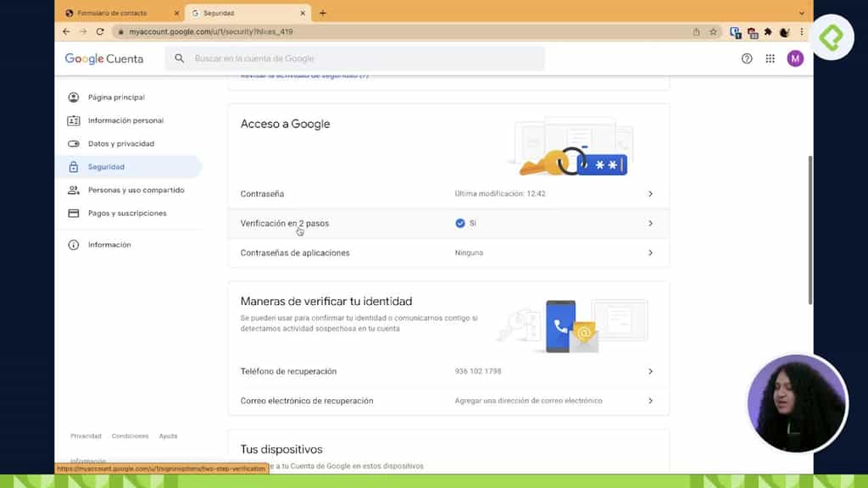This screenshot has width=868, height=488.
Task: Click the search magnifier in Google search bar
Action: pos(179,58)
